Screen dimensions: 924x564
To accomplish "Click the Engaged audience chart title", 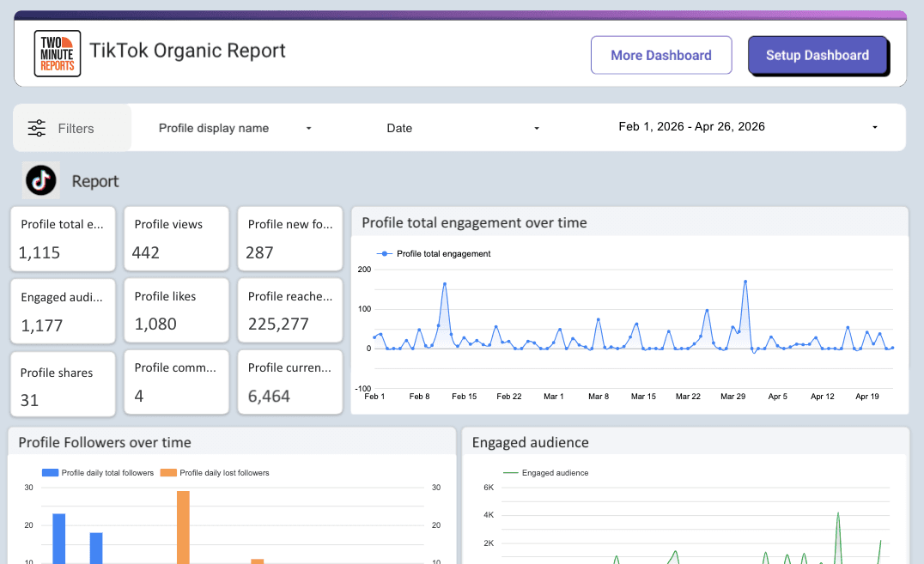I will tap(531, 443).
